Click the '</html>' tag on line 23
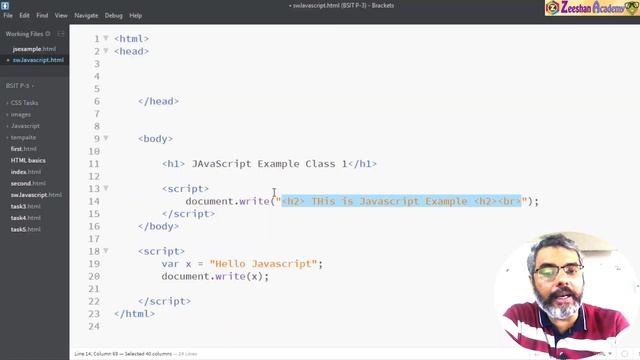 pyautogui.click(x=134, y=314)
